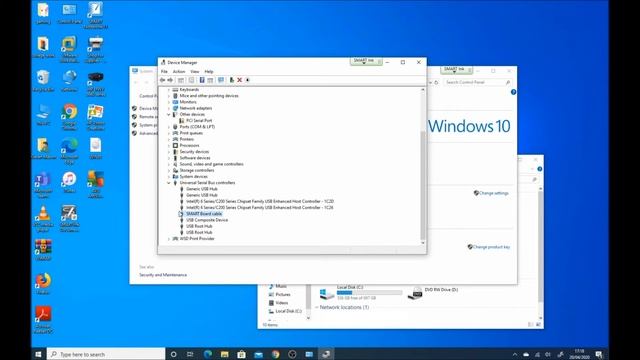The image size is (640, 360).
Task: Click the Forward arrow in Device Manager toolbar
Action: pyautogui.click(x=170, y=80)
